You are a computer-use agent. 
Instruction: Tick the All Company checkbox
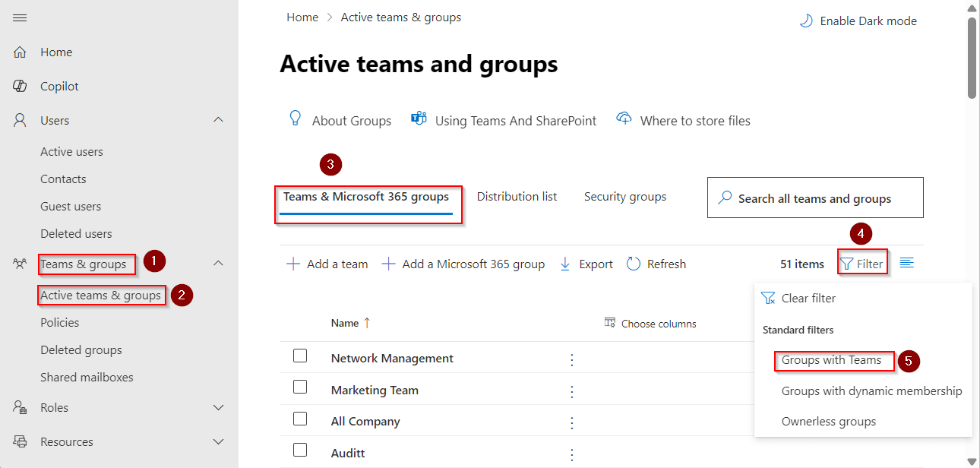tap(300, 420)
